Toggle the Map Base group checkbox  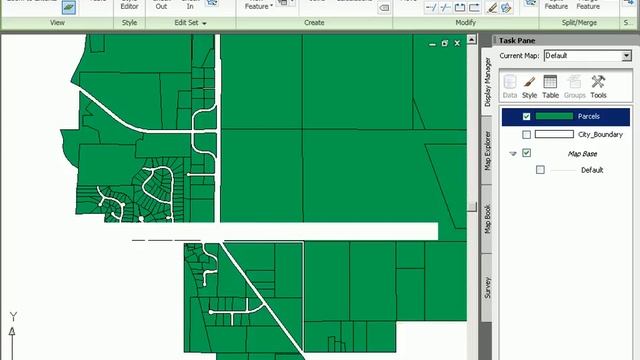coord(527,153)
